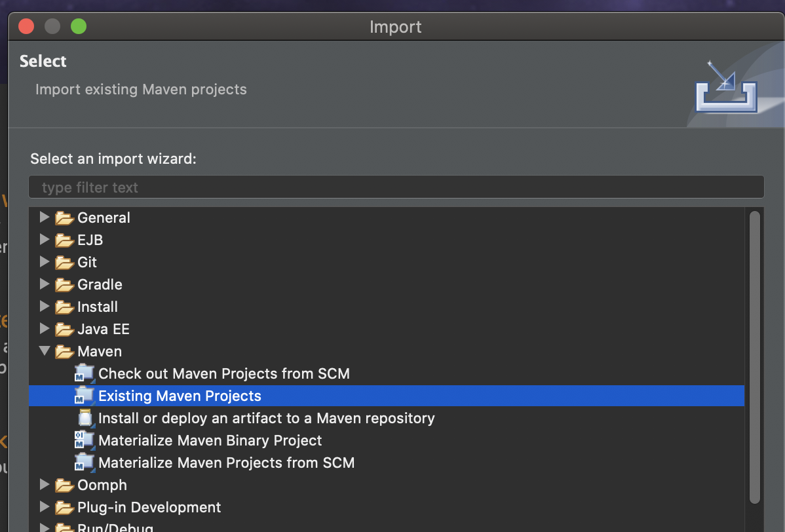785x532 pixels.
Task: Click the Oomph folder icon
Action: [x=64, y=485]
